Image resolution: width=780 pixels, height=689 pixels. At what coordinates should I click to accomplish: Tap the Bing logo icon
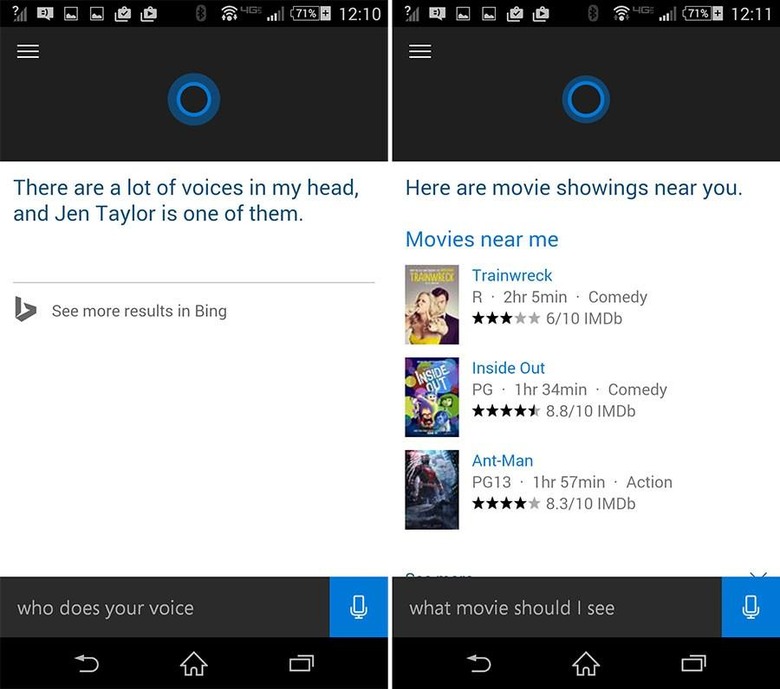click(25, 309)
